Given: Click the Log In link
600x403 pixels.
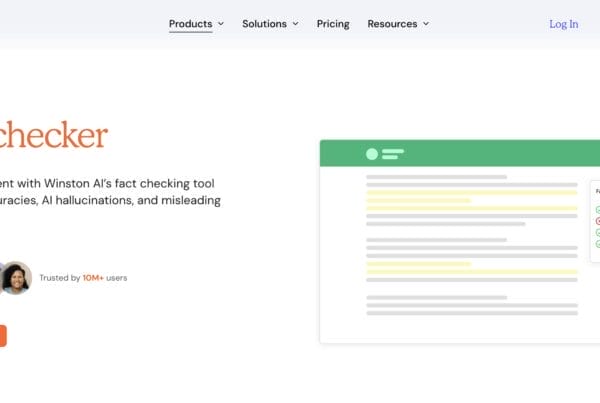Looking at the screenshot, I should point(563,24).
